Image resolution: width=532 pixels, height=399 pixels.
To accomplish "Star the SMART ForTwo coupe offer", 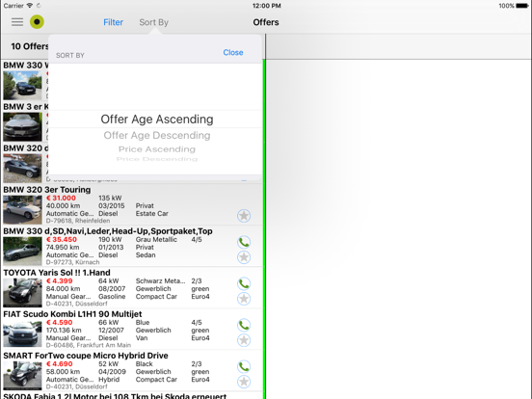I will click(x=244, y=382).
